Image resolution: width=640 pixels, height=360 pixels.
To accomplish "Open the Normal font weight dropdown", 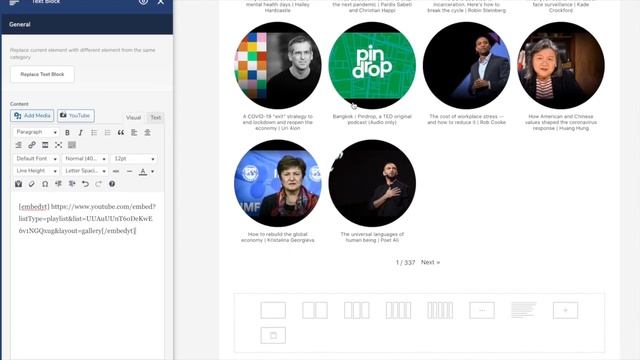I will (85, 158).
